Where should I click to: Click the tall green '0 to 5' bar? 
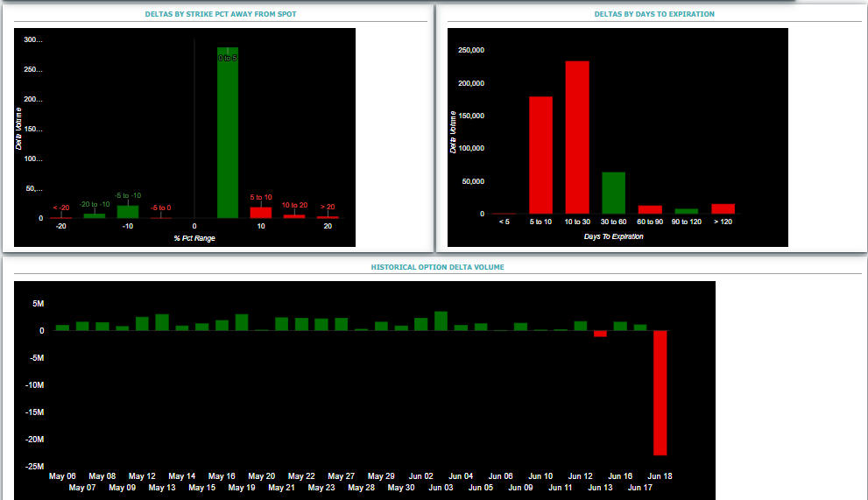point(228,133)
